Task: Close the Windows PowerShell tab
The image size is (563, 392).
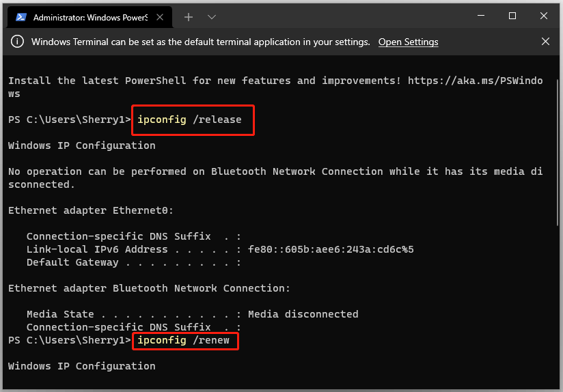Action: tap(160, 17)
